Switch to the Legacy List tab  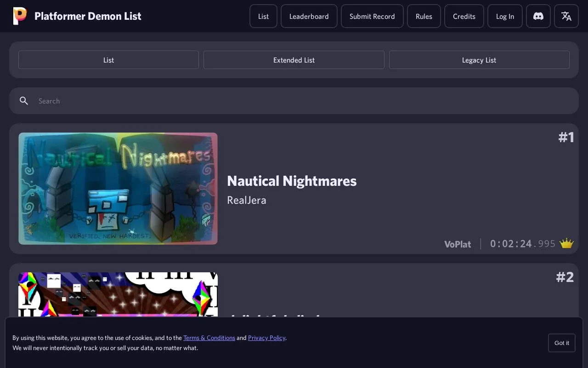(x=479, y=60)
